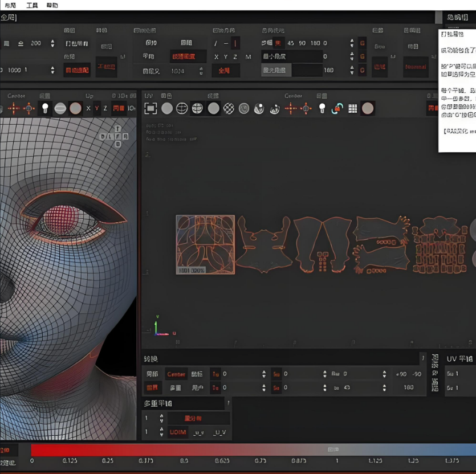
Task: Click the stepper beside the Rw 0 field
Action: 384,374
